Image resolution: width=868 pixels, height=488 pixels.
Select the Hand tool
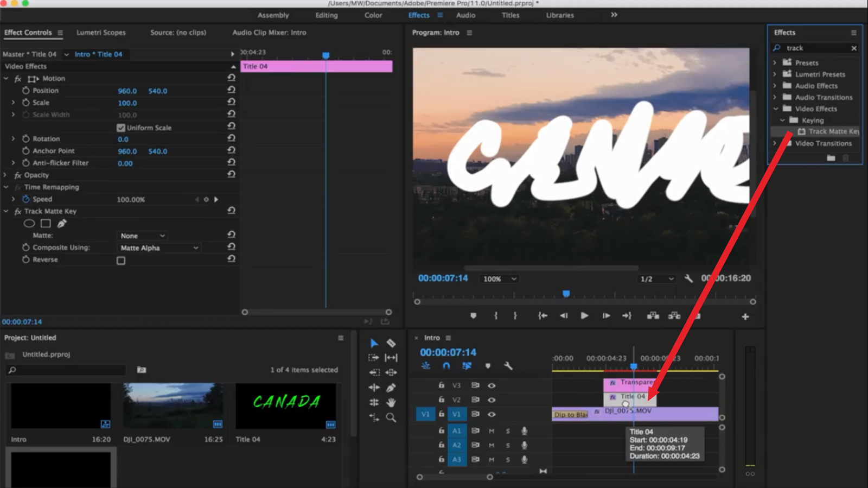tap(391, 402)
